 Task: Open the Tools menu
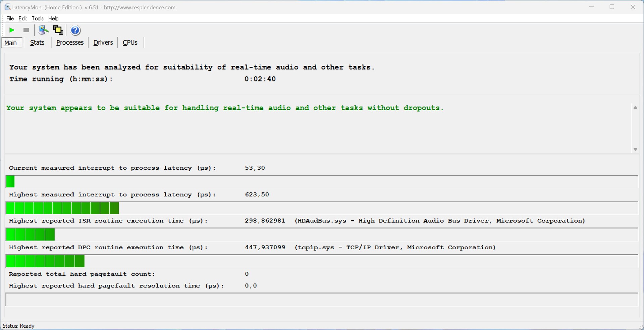[38, 18]
